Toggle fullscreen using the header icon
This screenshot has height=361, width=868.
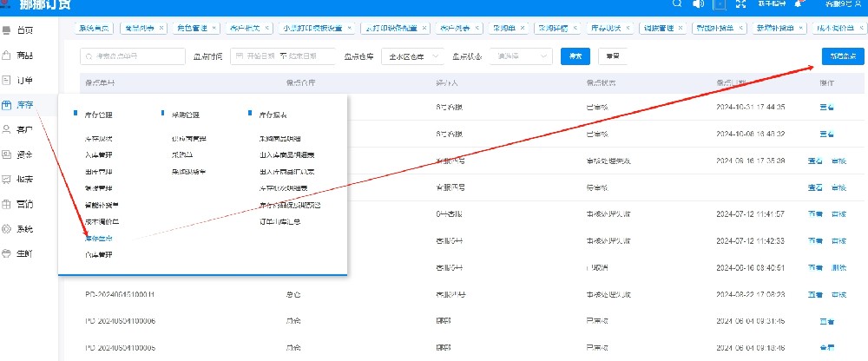741,4
